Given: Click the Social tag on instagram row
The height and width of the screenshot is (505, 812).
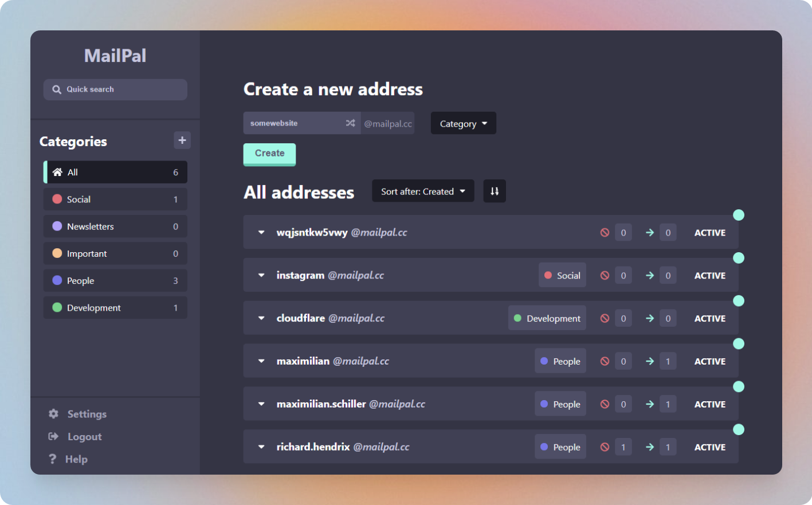Looking at the screenshot, I should click(x=562, y=276).
